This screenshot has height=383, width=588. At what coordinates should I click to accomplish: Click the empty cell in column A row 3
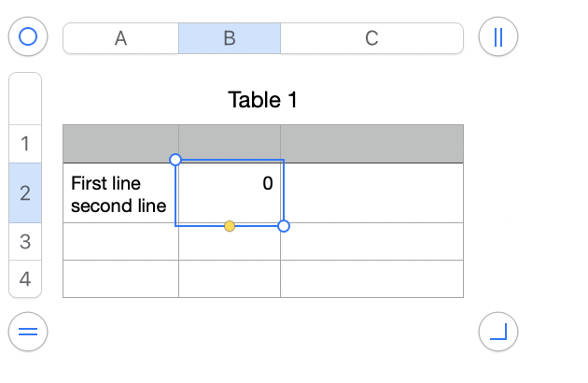tap(120, 242)
